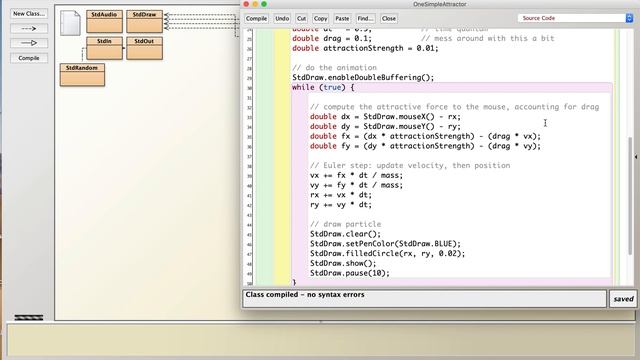Click the red window close button

point(246,4)
